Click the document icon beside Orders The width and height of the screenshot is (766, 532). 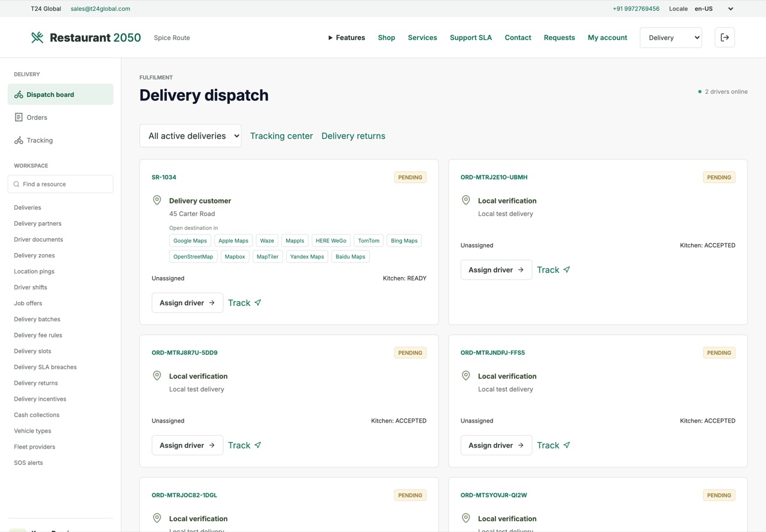coord(19,117)
